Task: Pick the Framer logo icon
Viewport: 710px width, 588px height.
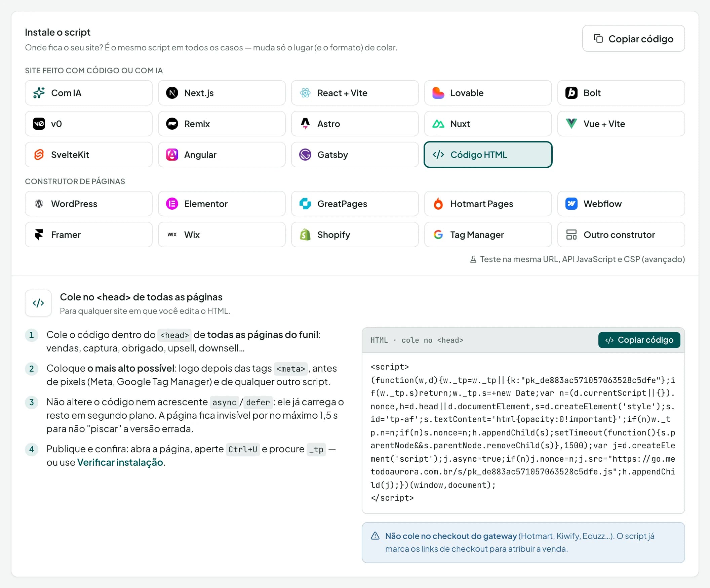Action: (x=39, y=235)
